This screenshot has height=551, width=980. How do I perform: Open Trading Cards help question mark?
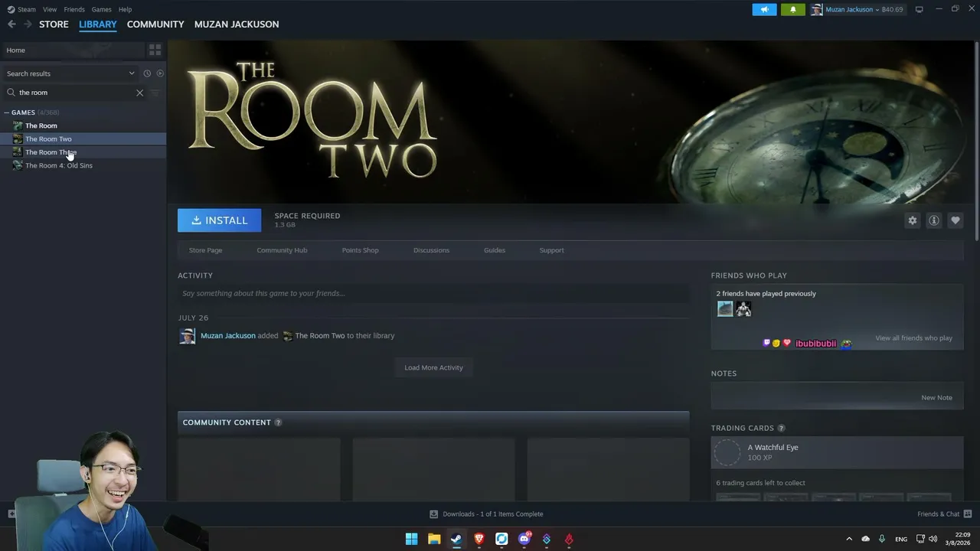pos(781,429)
